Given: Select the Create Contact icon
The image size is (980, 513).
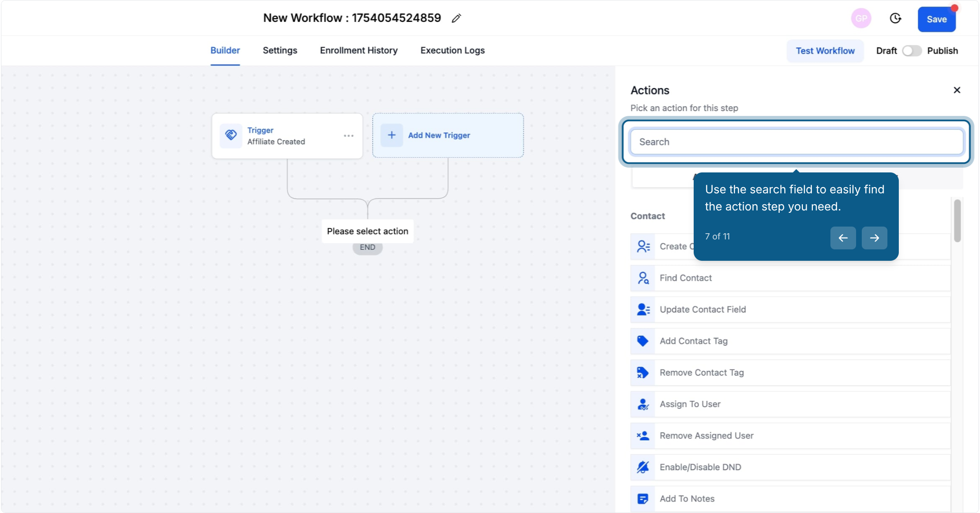Looking at the screenshot, I should click(x=643, y=247).
